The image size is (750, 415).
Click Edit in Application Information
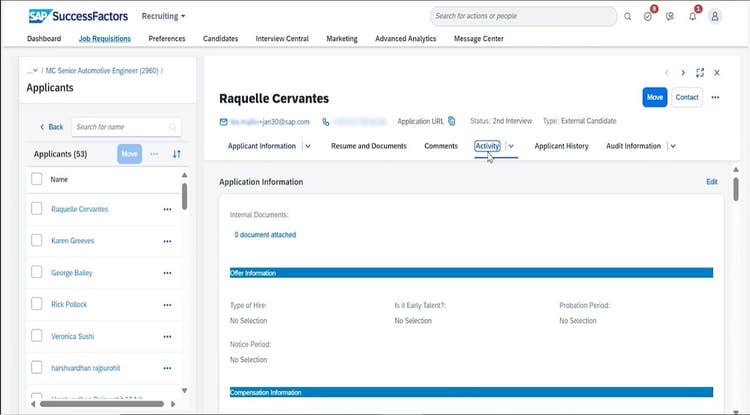[x=712, y=182]
